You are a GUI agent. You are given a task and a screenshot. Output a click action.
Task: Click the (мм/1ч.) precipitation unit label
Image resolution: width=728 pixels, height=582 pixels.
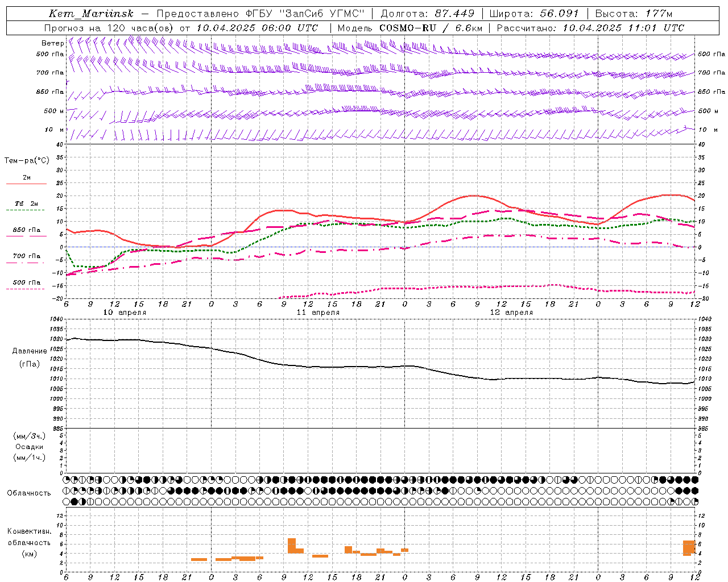(29, 458)
